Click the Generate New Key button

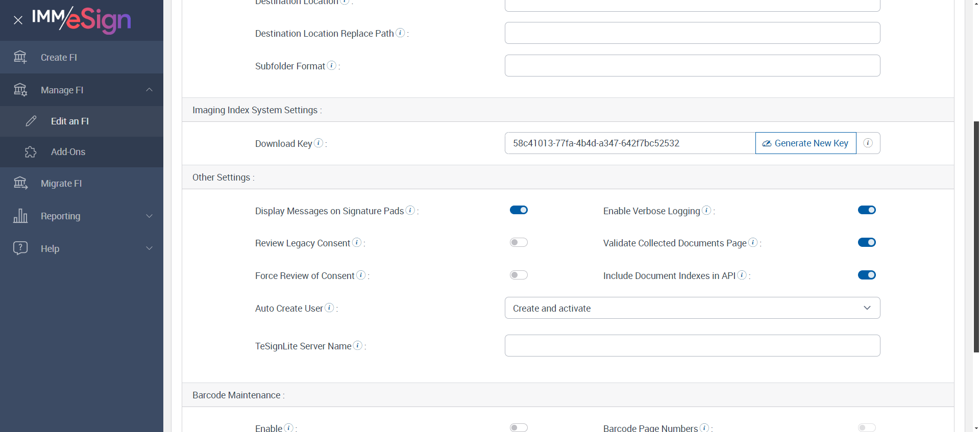click(x=805, y=143)
